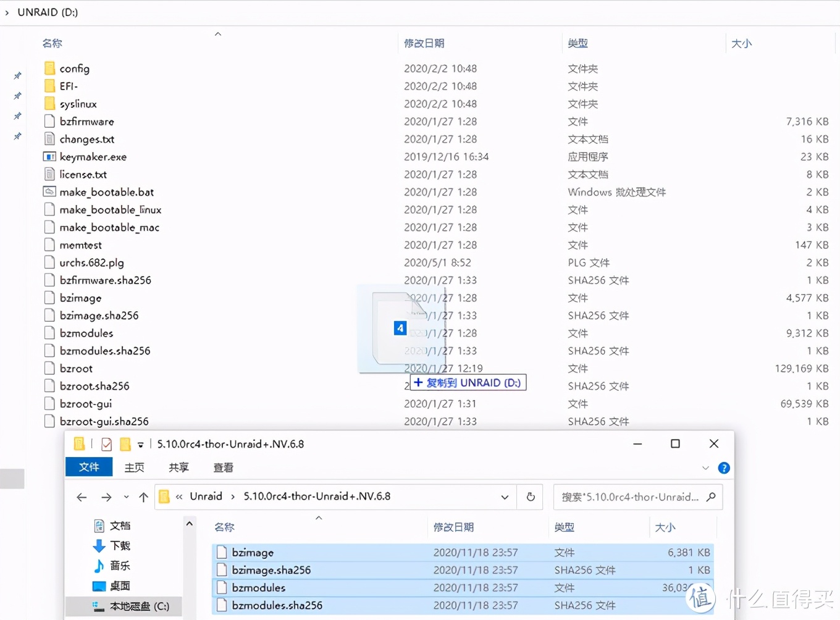Open the config folder
The width and height of the screenshot is (840, 620).
[x=73, y=68]
